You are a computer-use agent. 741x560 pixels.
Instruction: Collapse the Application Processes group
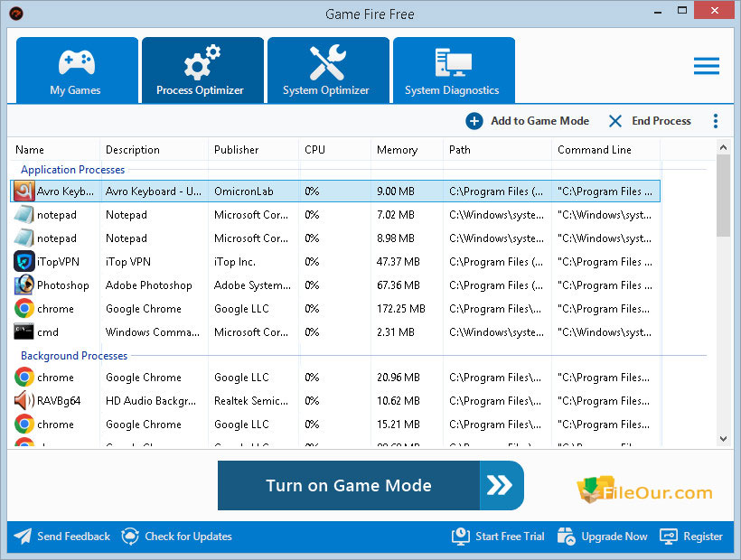pos(73,170)
